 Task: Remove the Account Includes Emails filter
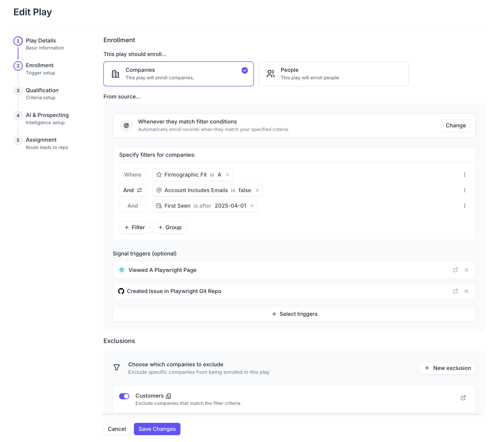click(257, 190)
